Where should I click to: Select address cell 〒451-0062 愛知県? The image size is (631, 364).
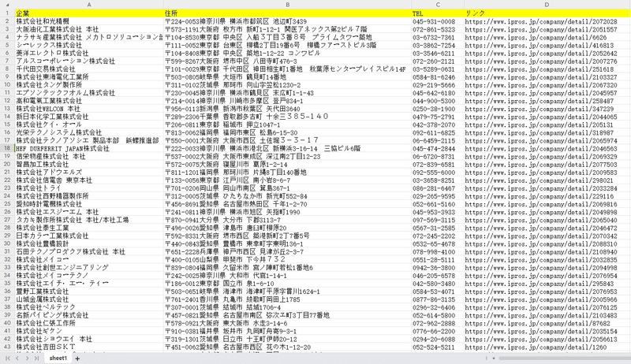pyautogui.click(x=287, y=347)
